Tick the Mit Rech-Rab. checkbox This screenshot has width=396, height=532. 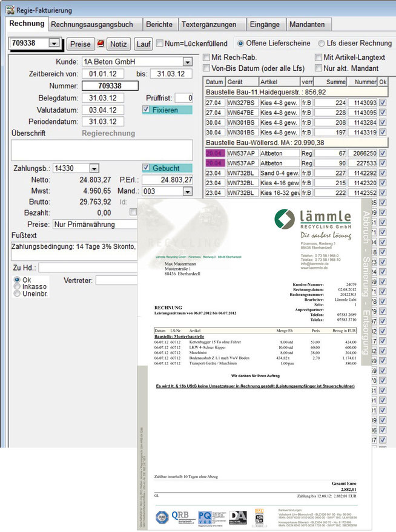click(x=206, y=57)
